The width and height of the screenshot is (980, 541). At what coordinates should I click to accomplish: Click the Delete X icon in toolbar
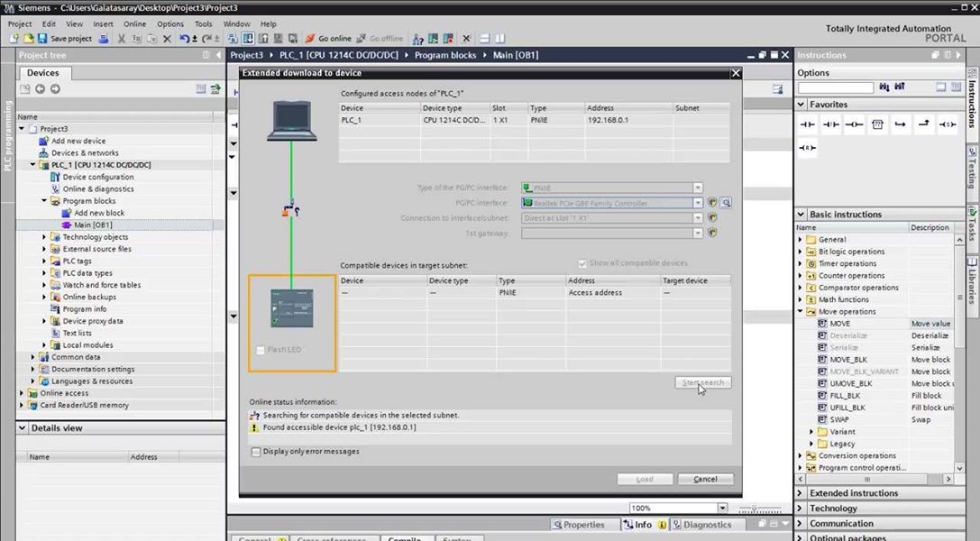167,39
